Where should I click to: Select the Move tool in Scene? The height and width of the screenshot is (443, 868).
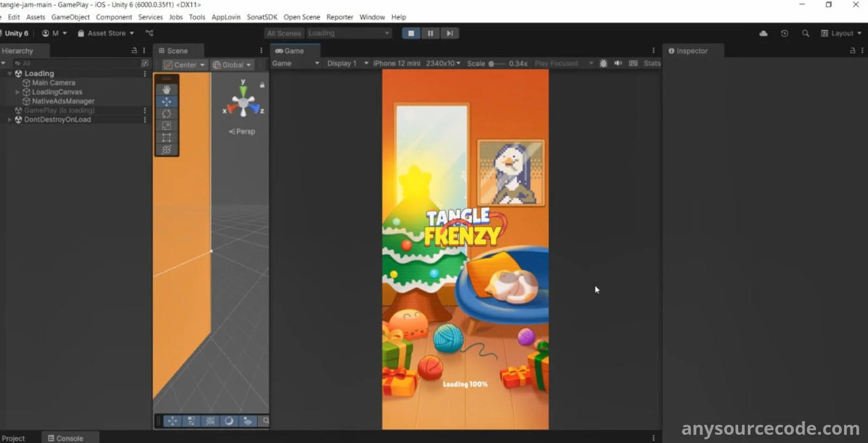pos(167,101)
